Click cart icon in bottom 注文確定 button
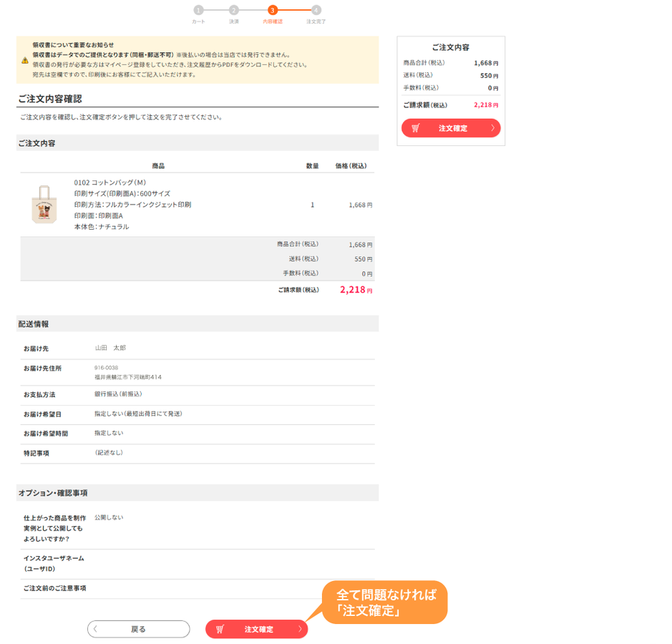 click(220, 630)
